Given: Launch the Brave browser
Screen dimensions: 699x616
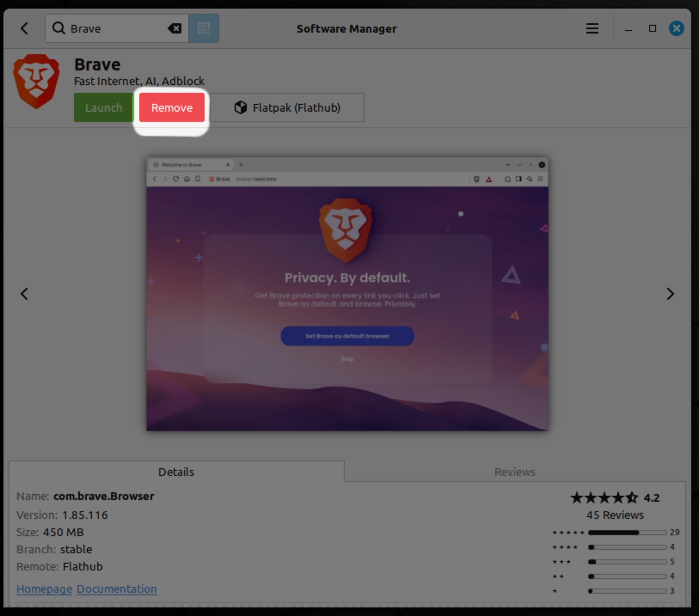Looking at the screenshot, I should point(104,107).
